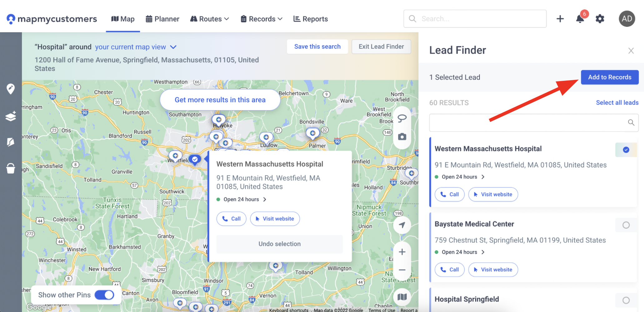This screenshot has width=644, height=312.
Task: Click the selected Westfield hospital map pin
Action: (195, 160)
